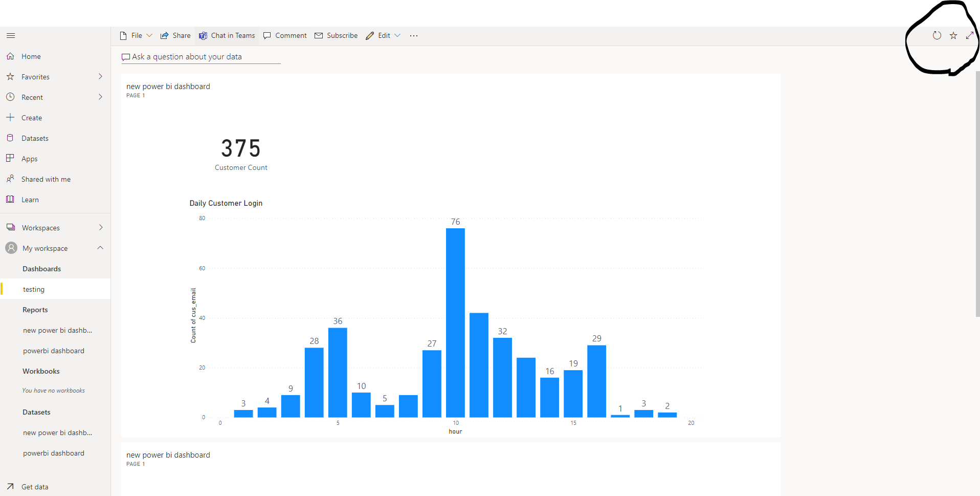
Task: Open new power bi dashb... under Datasets
Action: tap(57, 433)
